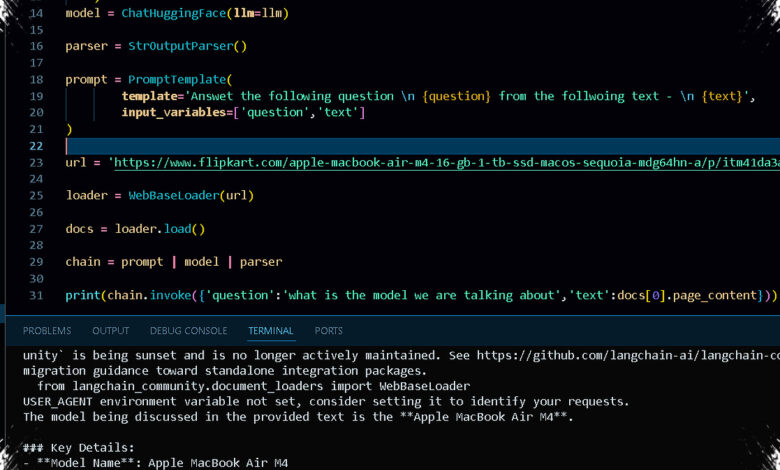Select the TERMINAL tab
This screenshot has width=780, height=470.
[271, 331]
